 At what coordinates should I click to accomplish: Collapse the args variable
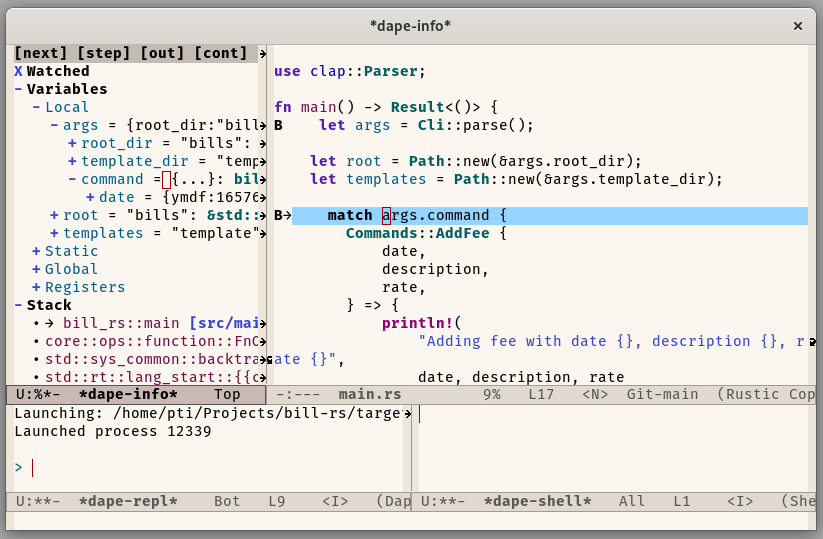point(54,125)
